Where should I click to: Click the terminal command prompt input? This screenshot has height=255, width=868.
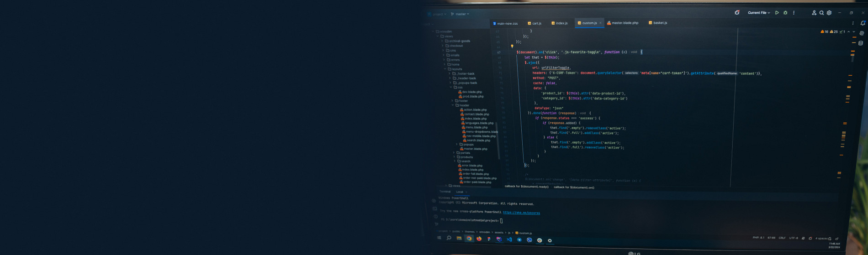(x=501, y=221)
